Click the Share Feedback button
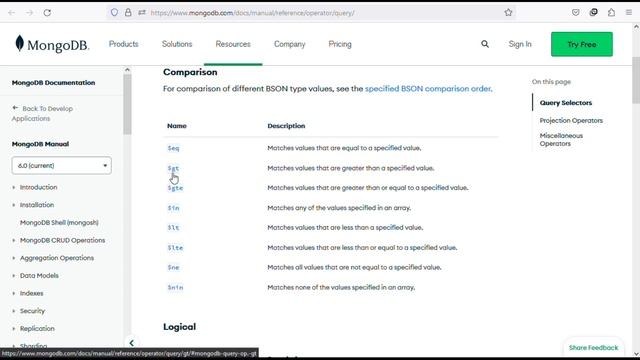This screenshot has height=360, width=640. click(x=593, y=348)
